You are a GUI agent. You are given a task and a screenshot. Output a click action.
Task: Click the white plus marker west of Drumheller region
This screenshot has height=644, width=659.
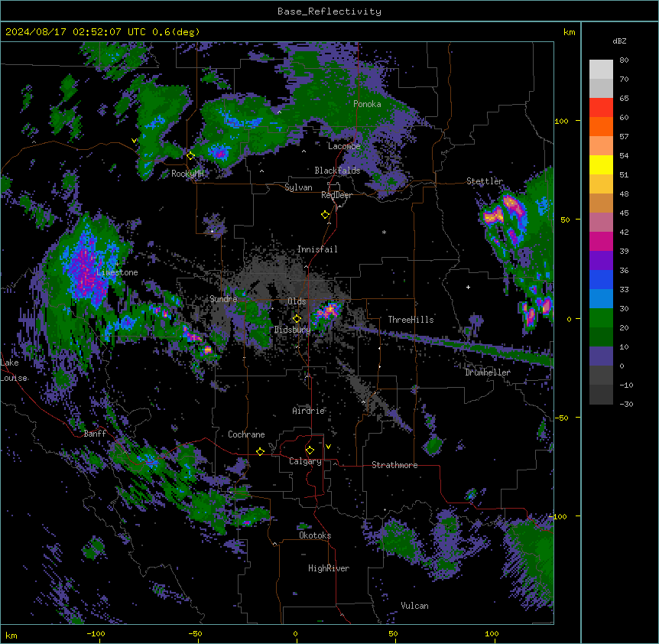[468, 287]
